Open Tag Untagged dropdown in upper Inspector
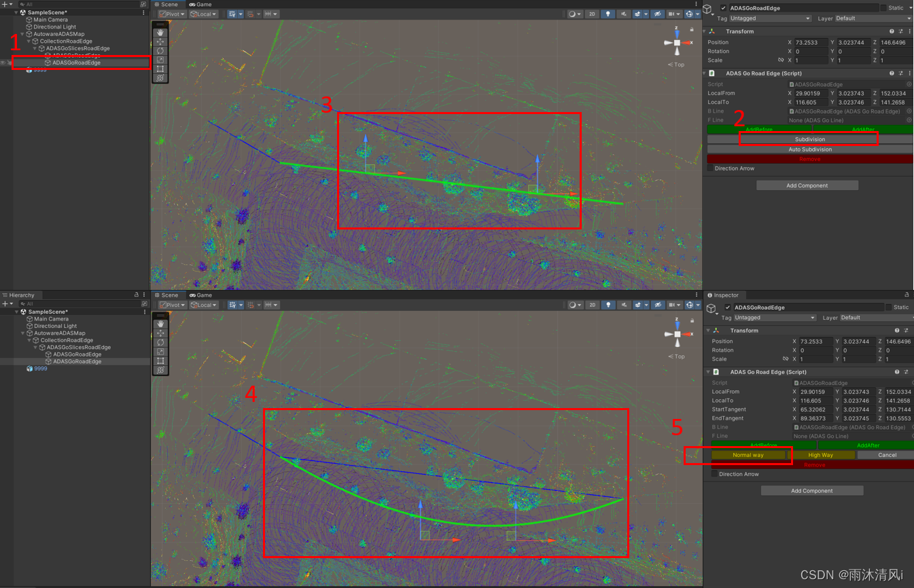Viewport: 914px width, 588px height. pyautogui.click(x=770, y=18)
